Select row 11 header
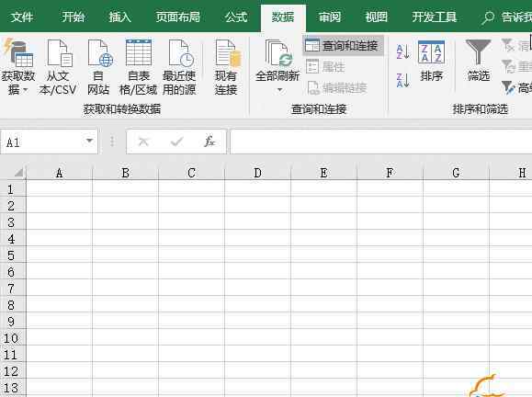Image resolution: width=532 pixels, height=397 pixels. (13, 355)
